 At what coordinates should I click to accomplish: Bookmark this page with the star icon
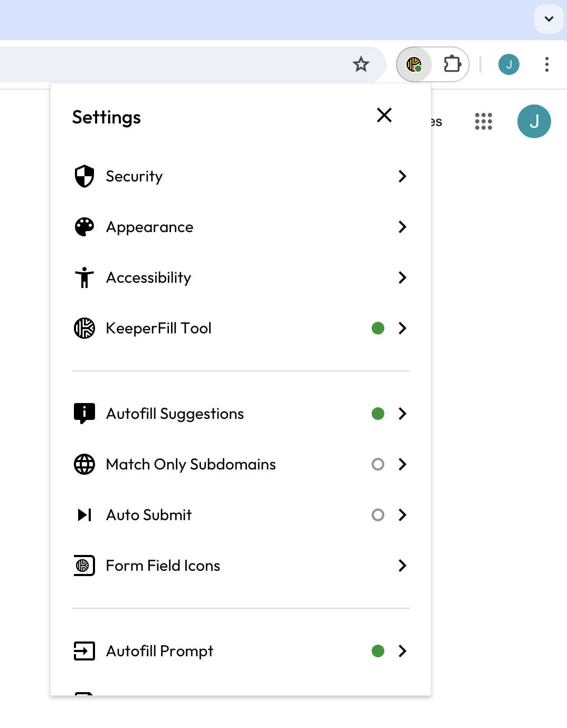click(361, 64)
